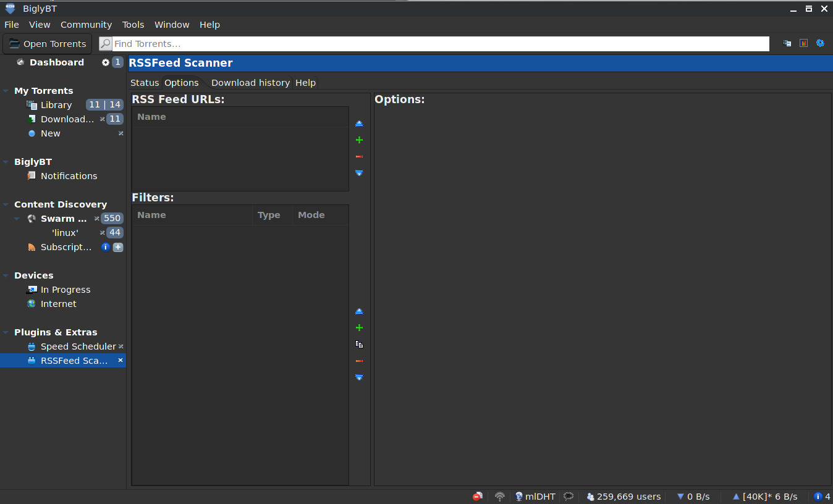The width and height of the screenshot is (833, 504).
Task: Copy the selected filter
Action: (359, 344)
